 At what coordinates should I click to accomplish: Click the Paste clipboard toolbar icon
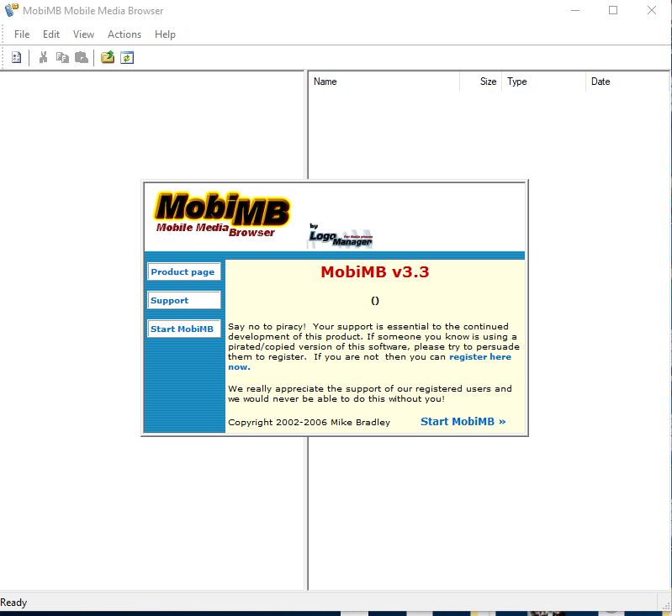(82, 57)
